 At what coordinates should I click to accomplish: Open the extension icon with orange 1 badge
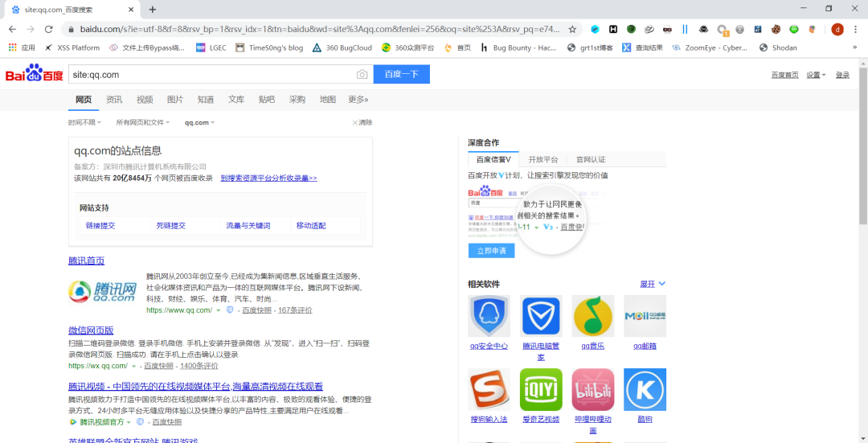722,30
